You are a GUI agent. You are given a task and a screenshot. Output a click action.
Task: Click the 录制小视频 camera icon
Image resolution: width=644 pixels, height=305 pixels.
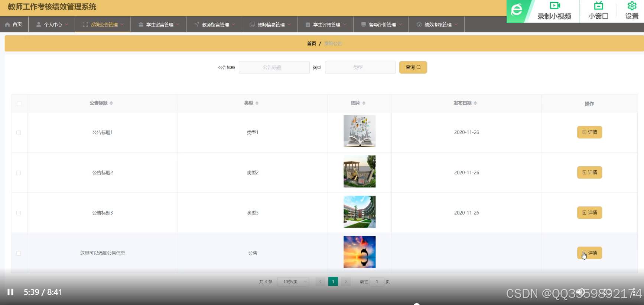[x=555, y=6]
